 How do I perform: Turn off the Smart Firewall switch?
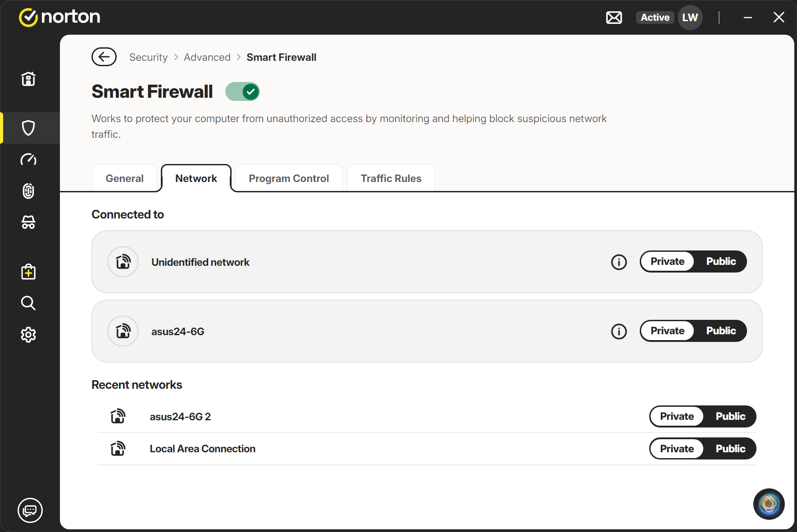click(x=242, y=91)
